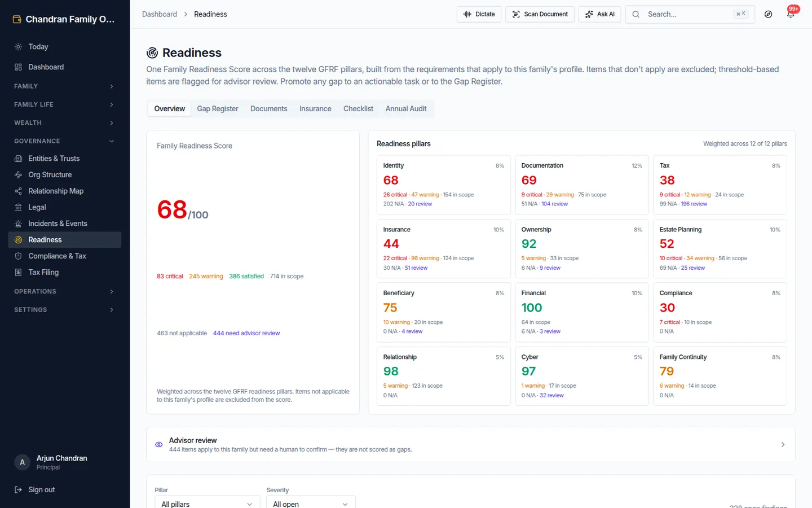Click user avatar with letter A

coord(22,462)
